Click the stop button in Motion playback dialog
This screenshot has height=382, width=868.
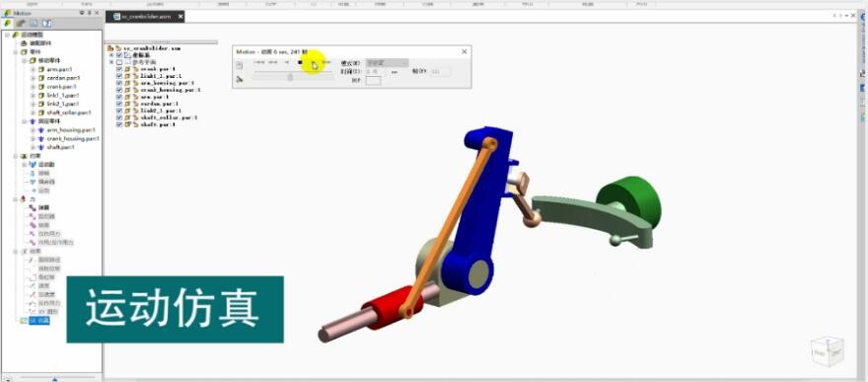tap(300, 63)
